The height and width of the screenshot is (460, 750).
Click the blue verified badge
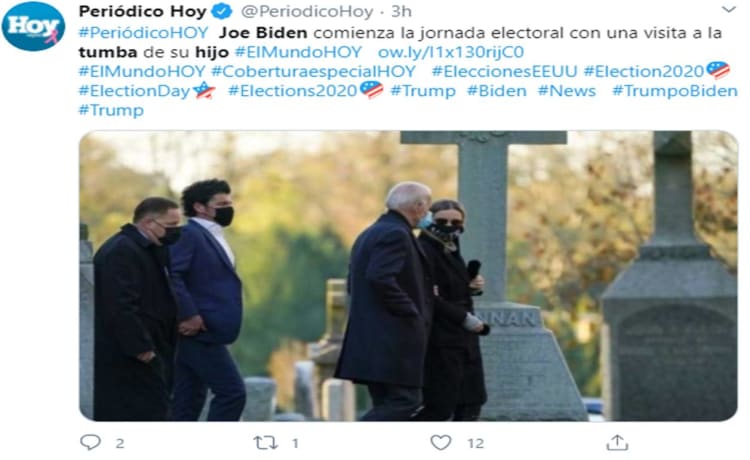pos(221,11)
